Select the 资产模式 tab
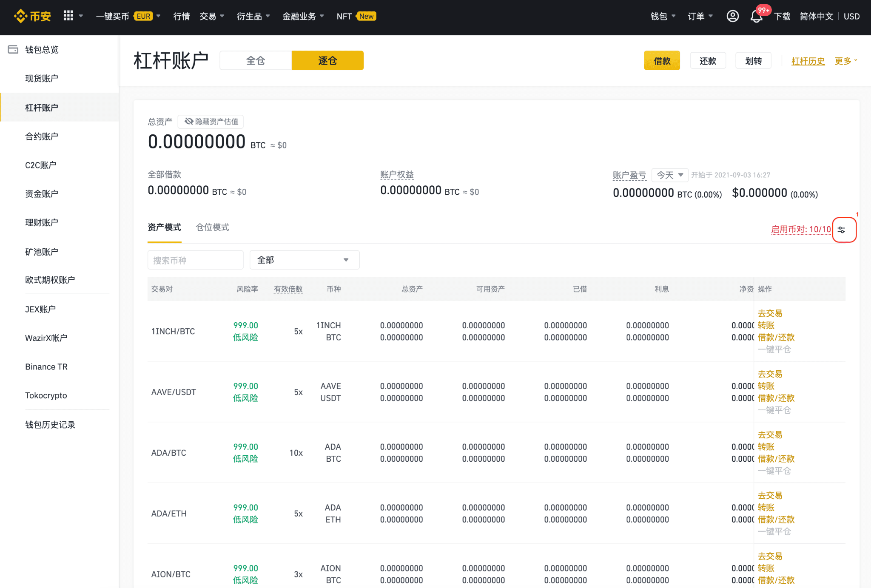Image resolution: width=871 pixels, height=588 pixels. pyautogui.click(x=164, y=227)
